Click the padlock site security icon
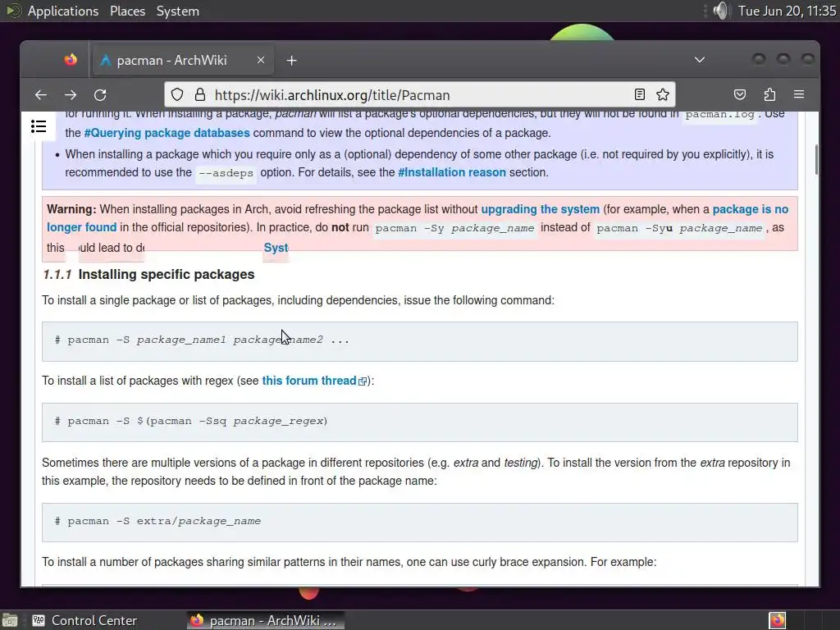This screenshot has width=840, height=630. 200,95
